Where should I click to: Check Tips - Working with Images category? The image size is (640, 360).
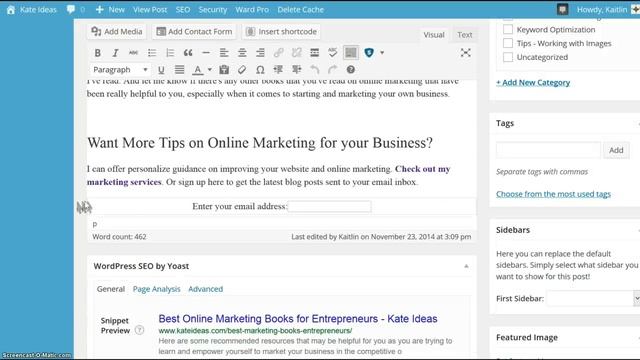coord(508,43)
